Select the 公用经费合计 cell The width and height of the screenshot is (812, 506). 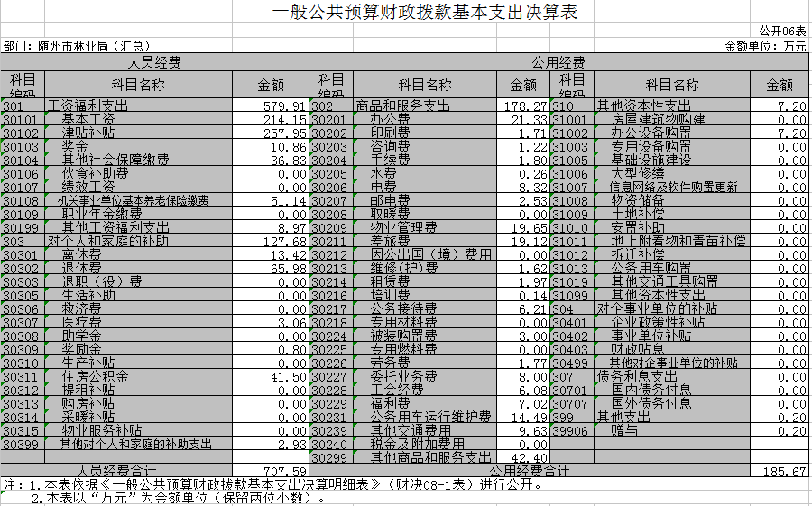tap(528, 471)
